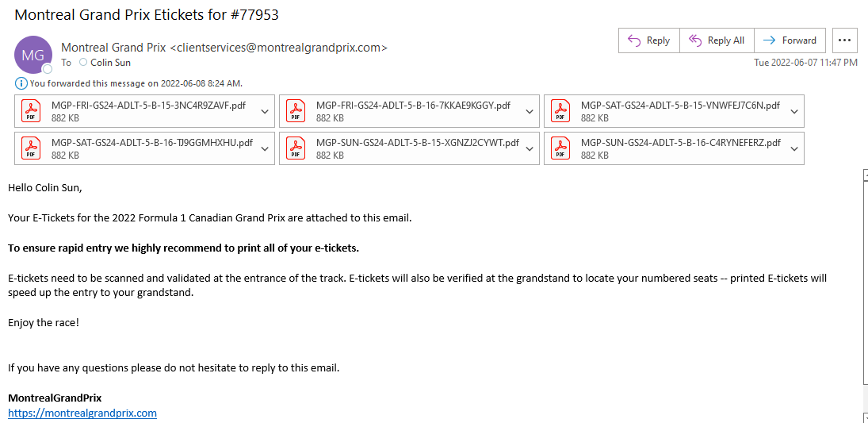Screen dimensions: 868x423
Task: Click the Reply button
Action: pyautogui.click(x=648, y=40)
